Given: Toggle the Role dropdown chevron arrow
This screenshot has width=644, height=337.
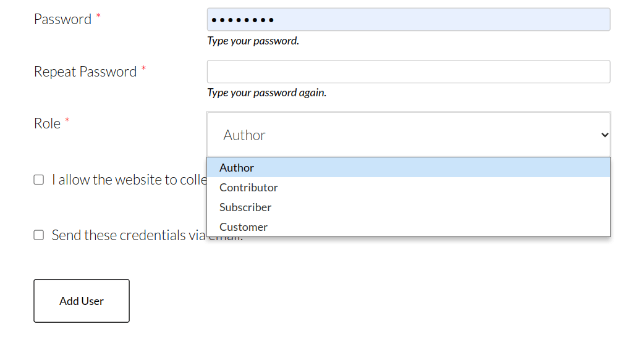Looking at the screenshot, I should pos(604,135).
